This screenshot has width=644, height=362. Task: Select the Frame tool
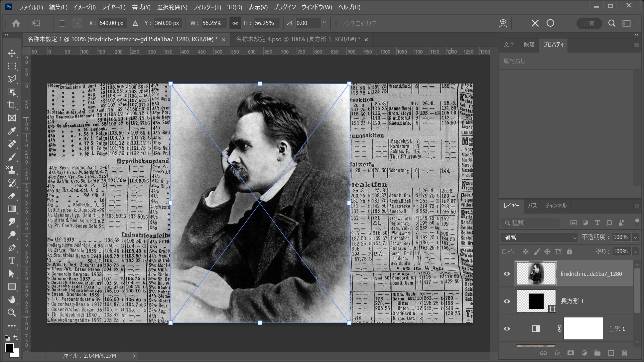(12, 118)
